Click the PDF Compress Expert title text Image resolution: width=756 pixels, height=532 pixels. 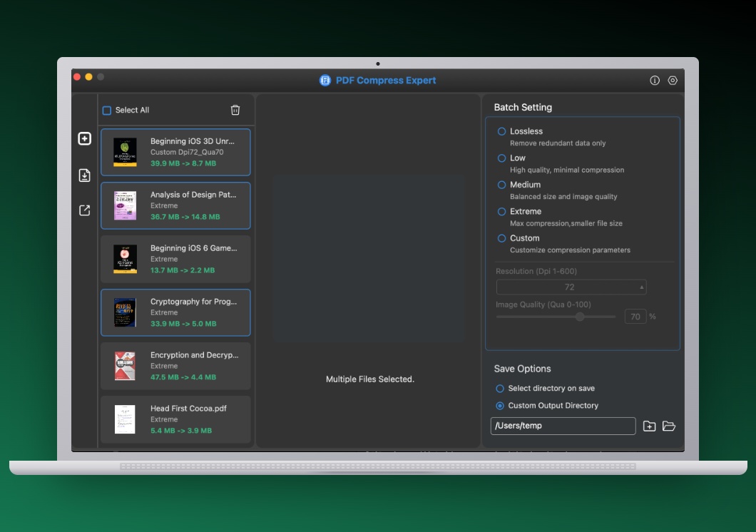pos(386,81)
